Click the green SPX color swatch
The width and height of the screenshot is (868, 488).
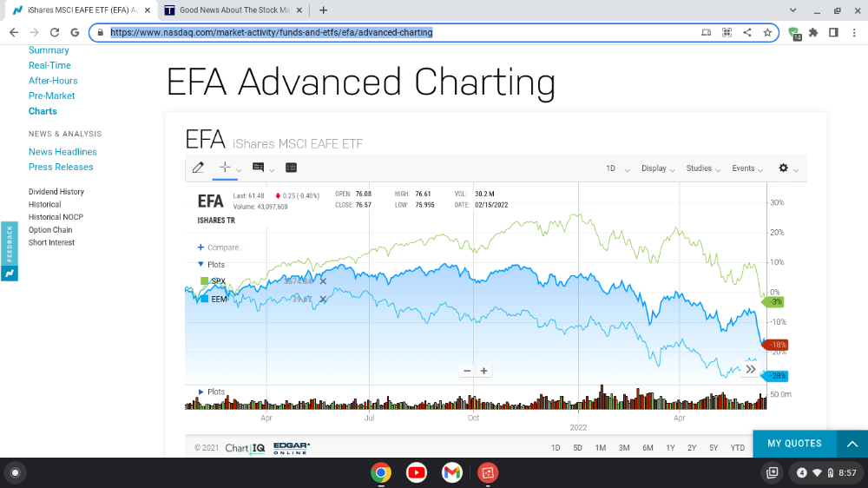point(204,280)
